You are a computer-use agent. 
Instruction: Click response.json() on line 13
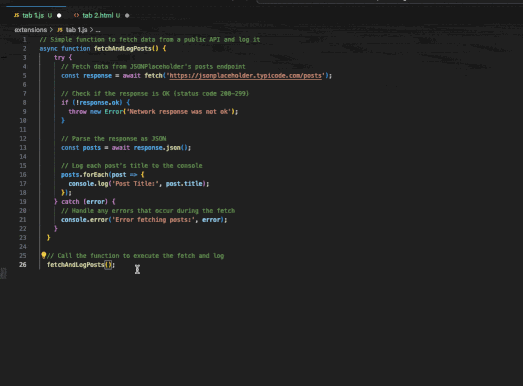(x=161, y=148)
